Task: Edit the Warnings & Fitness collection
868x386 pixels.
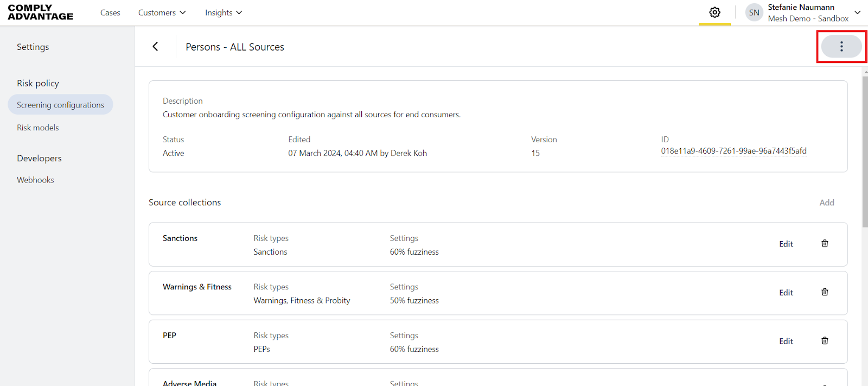Action: point(786,293)
